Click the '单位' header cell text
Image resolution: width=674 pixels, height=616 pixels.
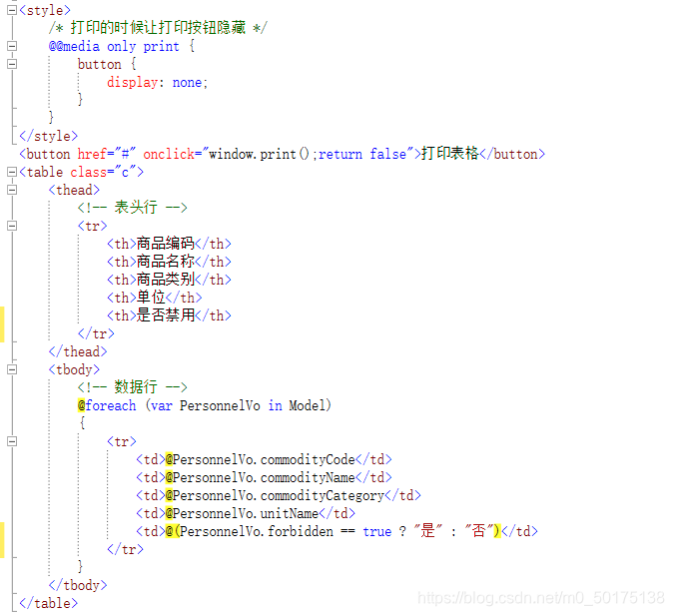pyautogui.click(x=151, y=298)
